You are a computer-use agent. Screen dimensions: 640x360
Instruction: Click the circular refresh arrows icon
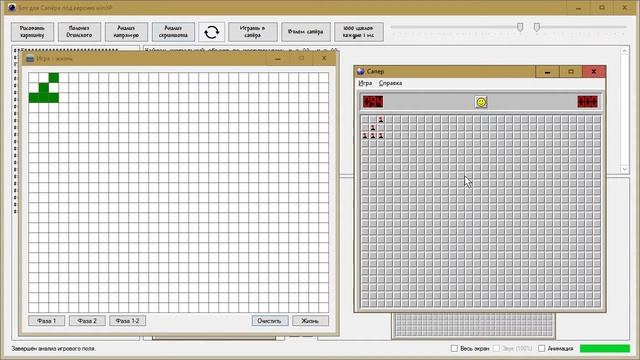coord(211,32)
